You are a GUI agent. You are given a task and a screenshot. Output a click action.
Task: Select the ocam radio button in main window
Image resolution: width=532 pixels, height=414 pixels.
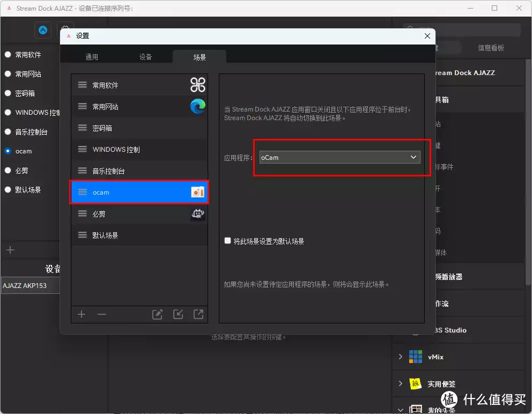(x=8, y=151)
